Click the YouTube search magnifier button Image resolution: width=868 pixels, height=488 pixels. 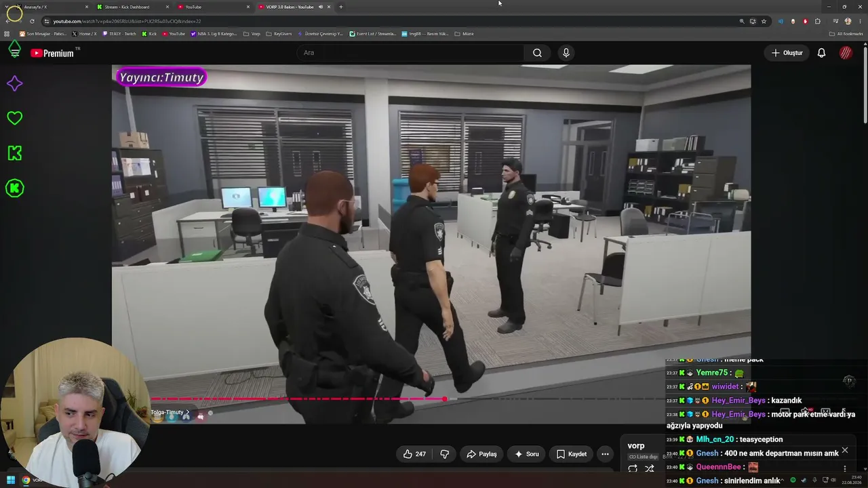tap(537, 53)
